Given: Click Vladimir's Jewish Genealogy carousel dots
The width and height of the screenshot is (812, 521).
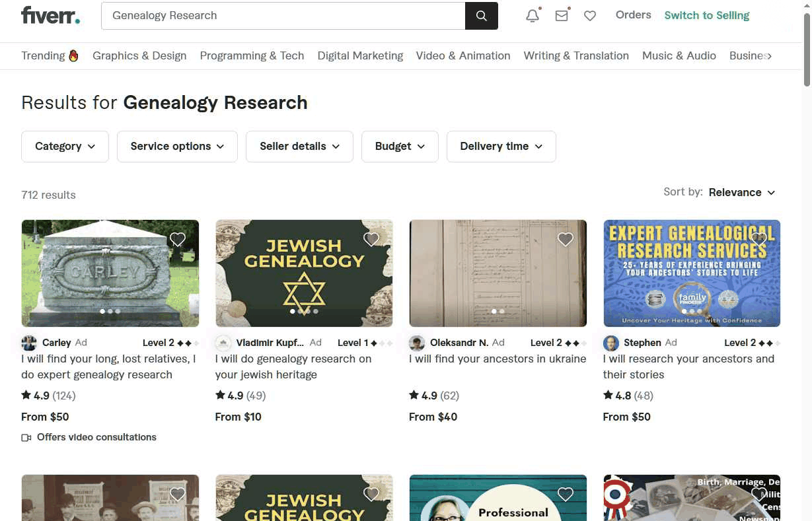Looking at the screenshot, I should click(x=304, y=311).
